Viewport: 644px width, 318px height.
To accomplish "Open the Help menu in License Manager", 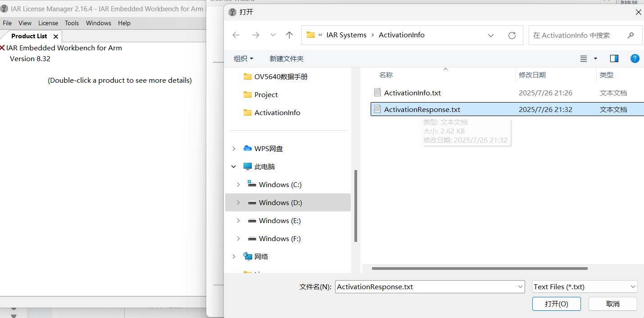I will click(x=124, y=23).
